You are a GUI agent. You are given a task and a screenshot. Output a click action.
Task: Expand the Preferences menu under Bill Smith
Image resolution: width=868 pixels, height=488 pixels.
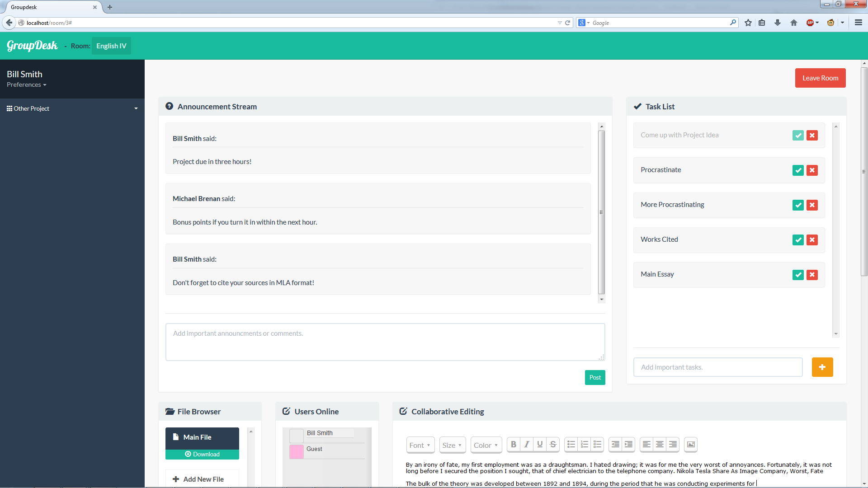pyautogui.click(x=26, y=85)
